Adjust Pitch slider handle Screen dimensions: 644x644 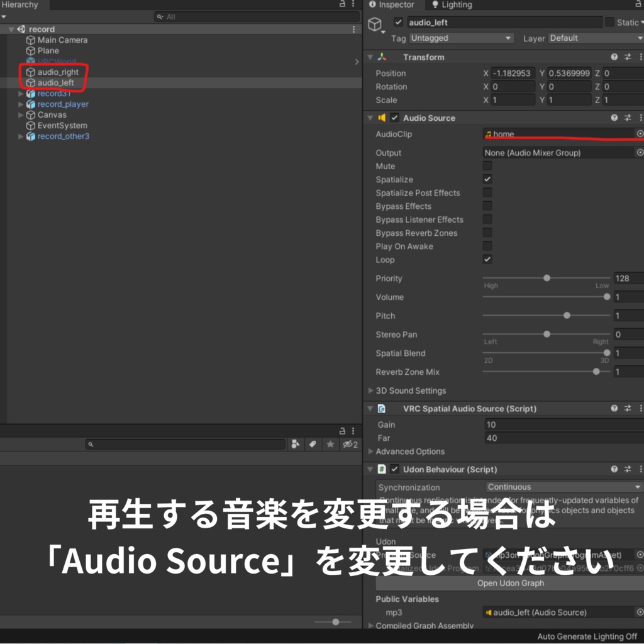coord(567,316)
